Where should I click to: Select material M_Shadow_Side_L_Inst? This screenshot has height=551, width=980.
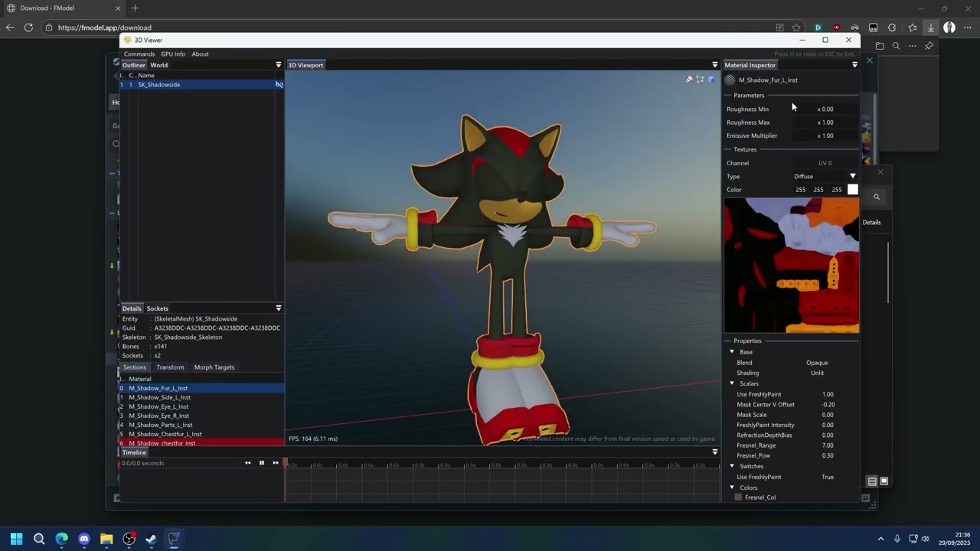tap(202, 397)
